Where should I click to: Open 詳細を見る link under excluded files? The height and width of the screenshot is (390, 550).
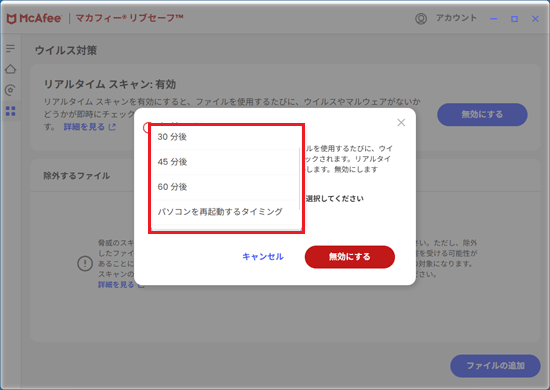116,284
